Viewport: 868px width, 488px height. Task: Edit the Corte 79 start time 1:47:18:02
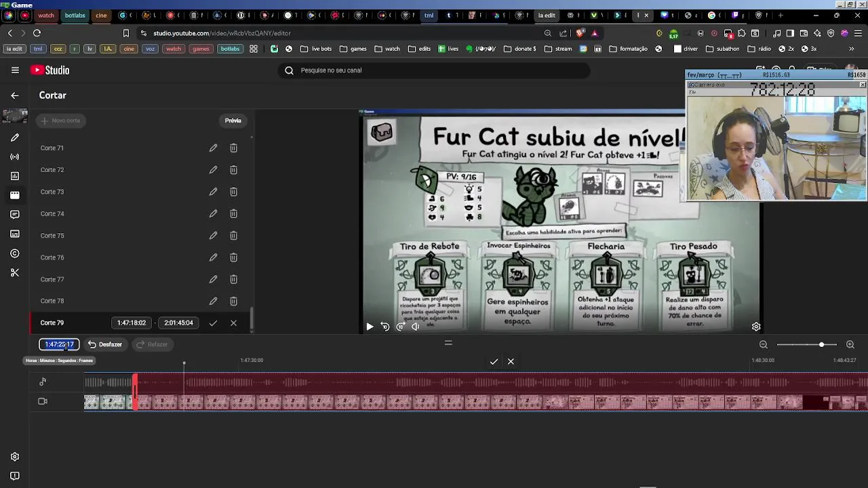pos(132,323)
